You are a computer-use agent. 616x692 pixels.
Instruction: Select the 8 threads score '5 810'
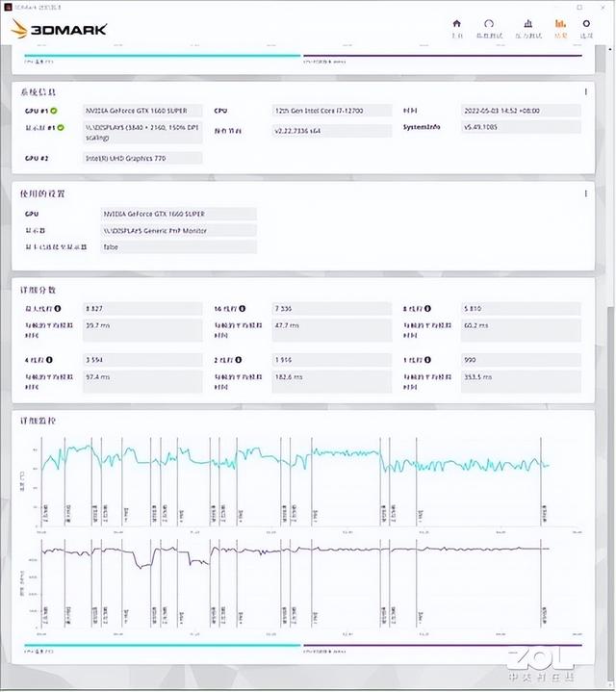pyautogui.click(x=521, y=309)
